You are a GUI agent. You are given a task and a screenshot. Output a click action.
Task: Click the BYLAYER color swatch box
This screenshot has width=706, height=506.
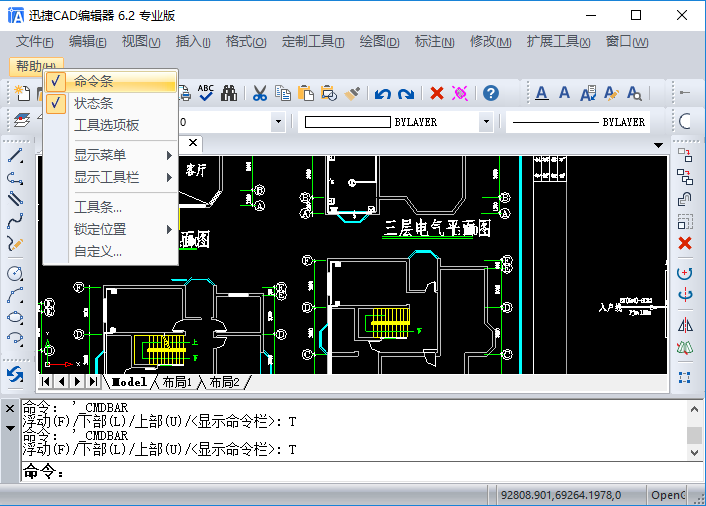point(348,122)
